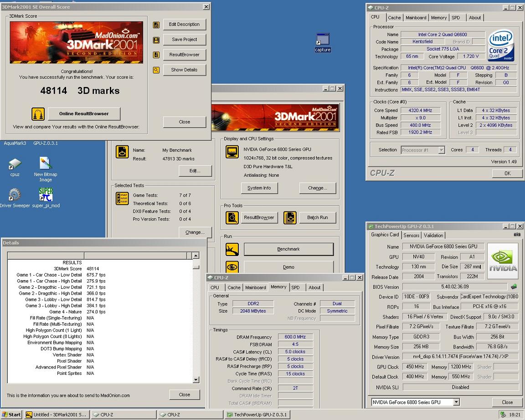The image size is (525, 420).
Task: Open the SPD tab in lower CPU-Z window
Action: [x=295, y=287]
